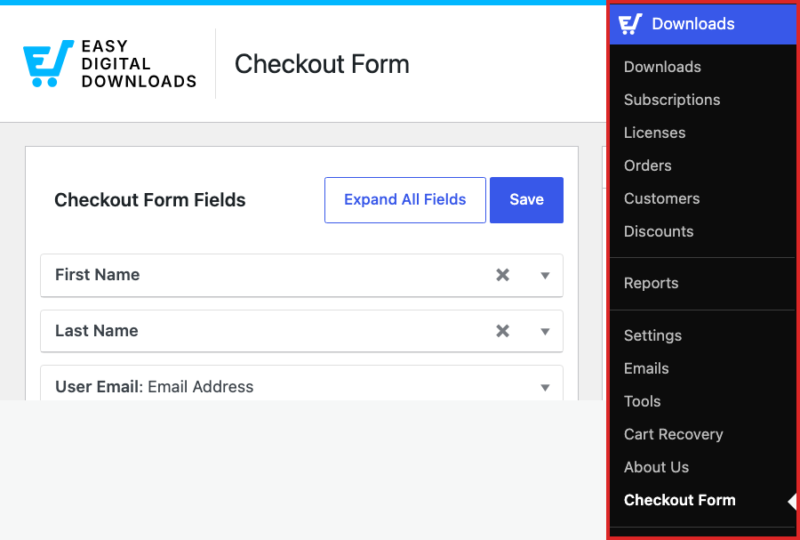Screen dimensions: 800x540
Task: Save the checkout form
Action: 527,200
